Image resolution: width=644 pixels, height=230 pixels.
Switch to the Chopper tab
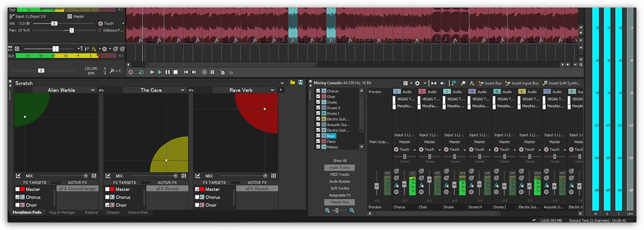tap(113, 213)
